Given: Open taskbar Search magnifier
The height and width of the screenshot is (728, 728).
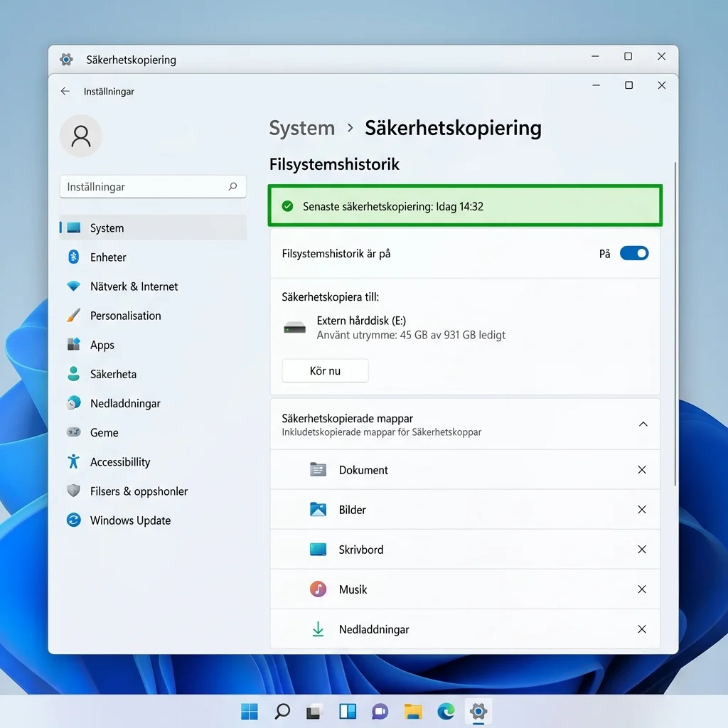Looking at the screenshot, I should click(282, 711).
